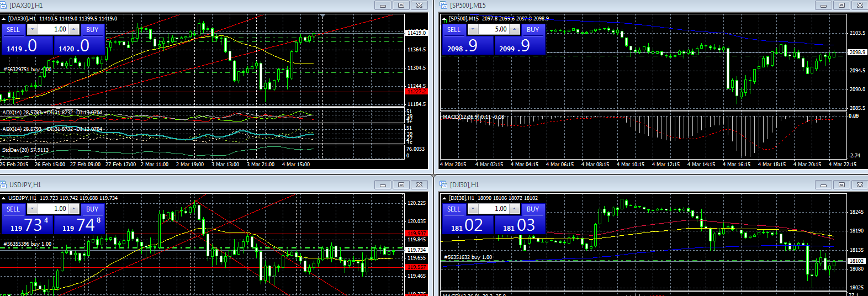868x296 pixels.
Task: Click current price label 18102 on DJI30 axis
Action: (x=856, y=261)
